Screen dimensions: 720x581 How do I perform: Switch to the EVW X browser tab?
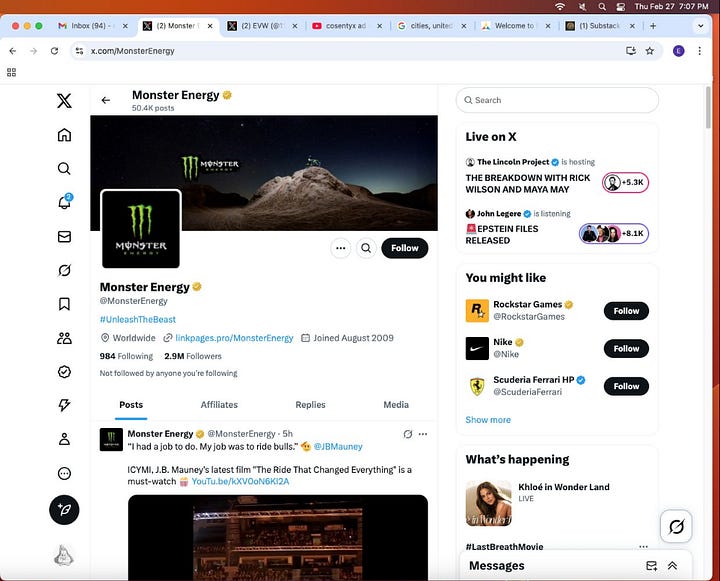(x=263, y=26)
